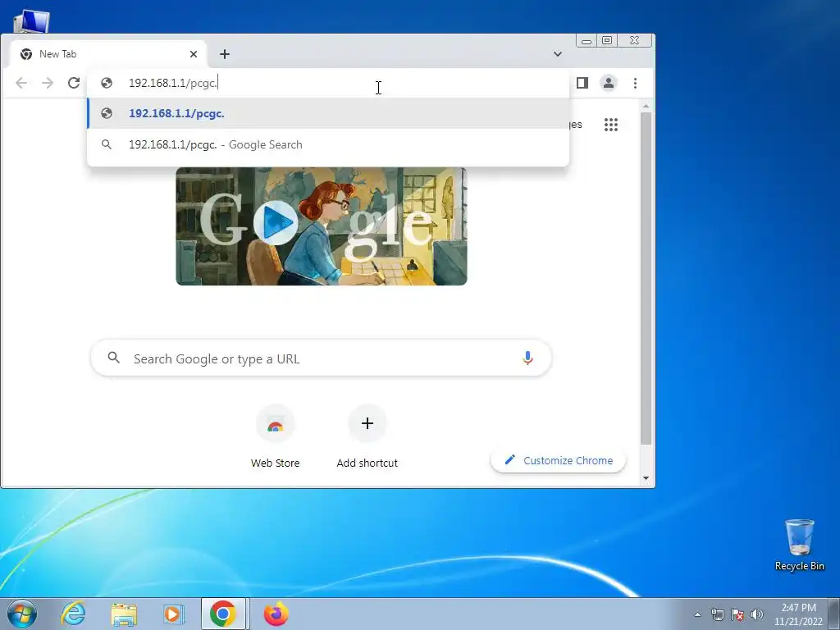Click the Show desktop strip
This screenshot has height=630, width=840.
(834, 614)
